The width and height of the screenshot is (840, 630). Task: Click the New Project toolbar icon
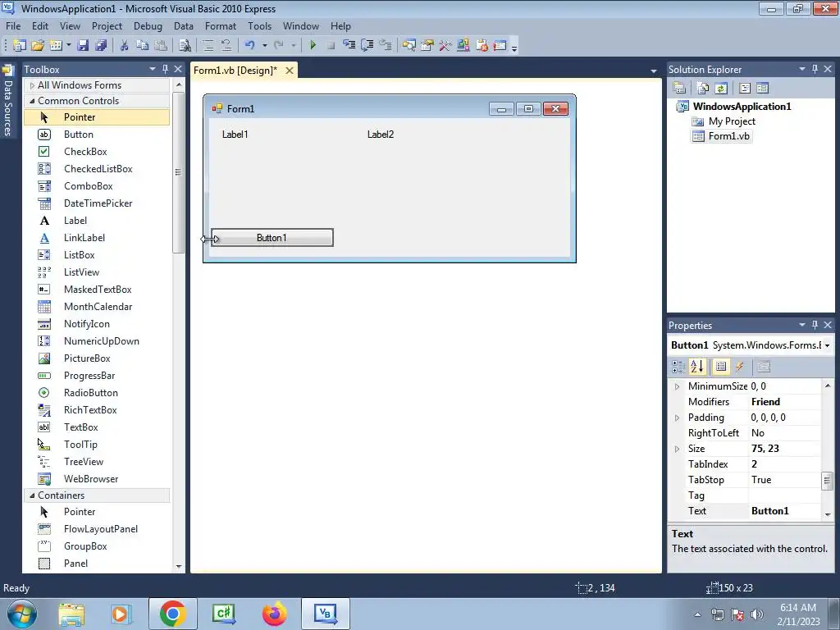[20, 46]
